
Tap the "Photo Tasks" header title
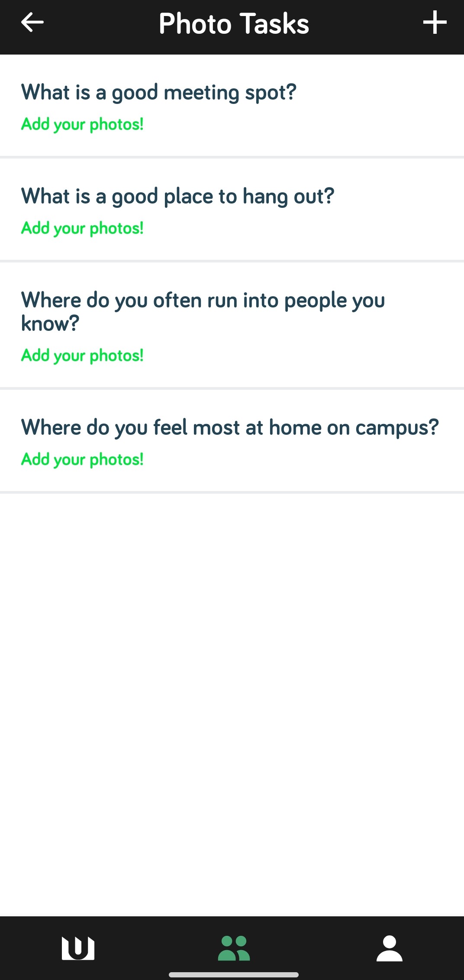[234, 23]
